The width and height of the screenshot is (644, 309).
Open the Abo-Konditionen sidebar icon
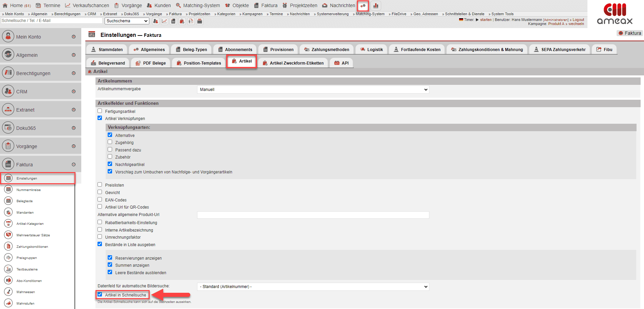click(8, 281)
